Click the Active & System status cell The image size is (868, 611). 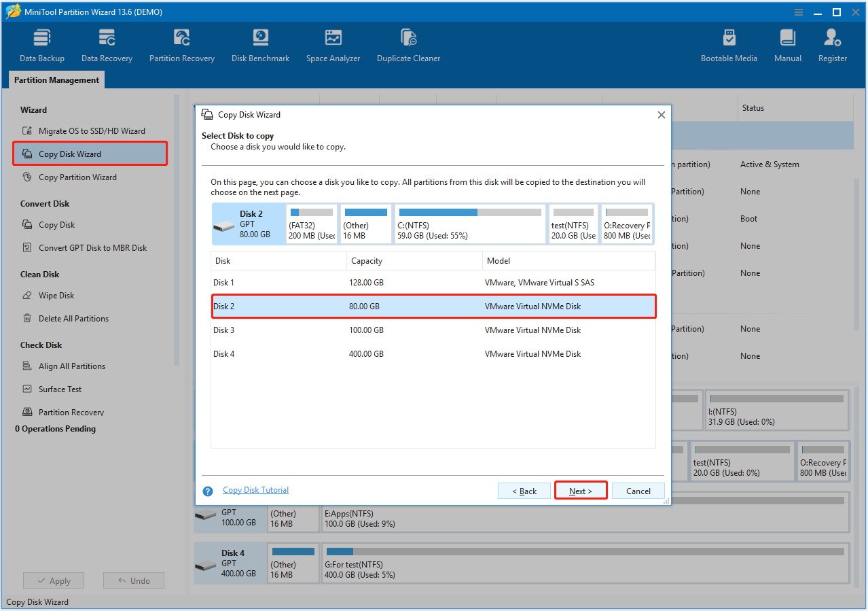click(x=770, y=164)
